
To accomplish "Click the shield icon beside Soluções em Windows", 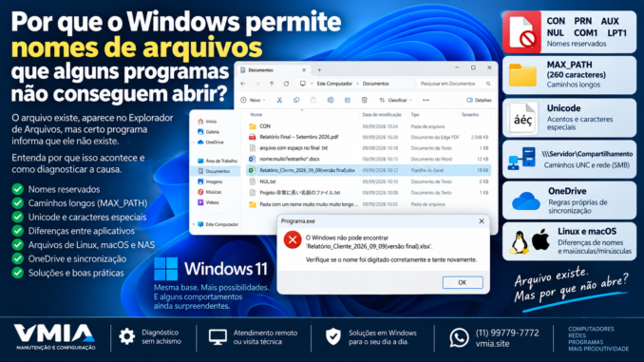I will click(x=333, y=336).
